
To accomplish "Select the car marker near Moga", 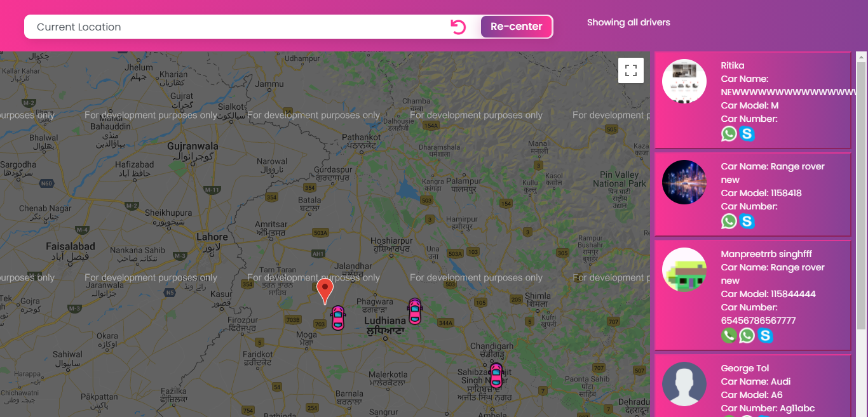I will 337,318.
